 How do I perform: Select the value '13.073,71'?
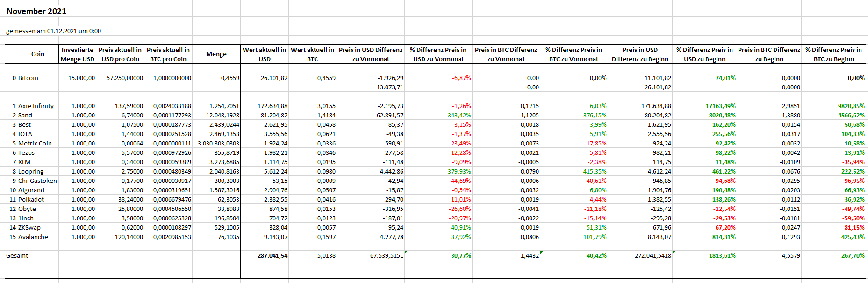point(390,87)
